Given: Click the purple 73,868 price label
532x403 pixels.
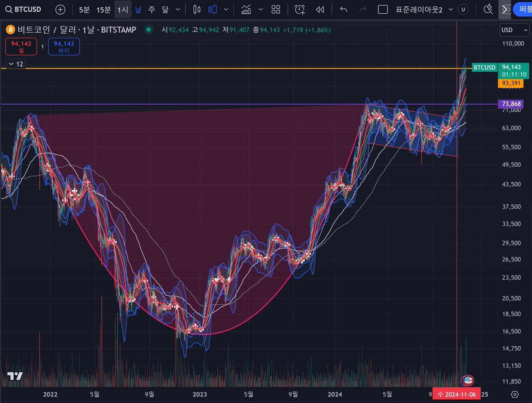Looking at the screenshot, I should coord(511,104).
